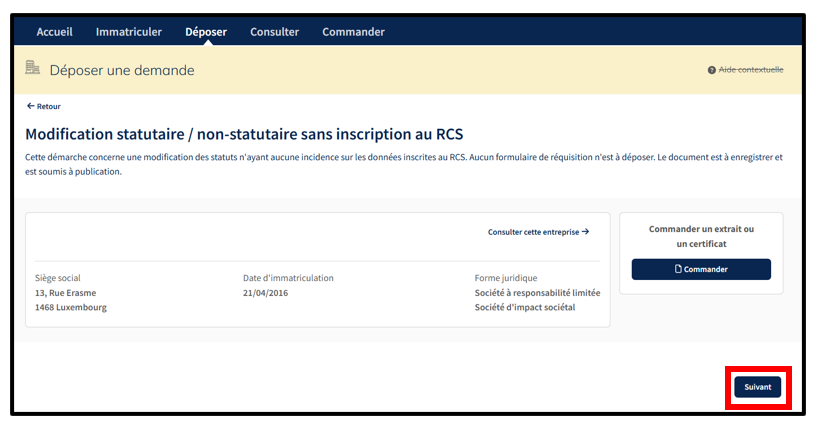Open the Aide contextuelle link
This screenshot has height=426, width=817.
click(751, 70)
